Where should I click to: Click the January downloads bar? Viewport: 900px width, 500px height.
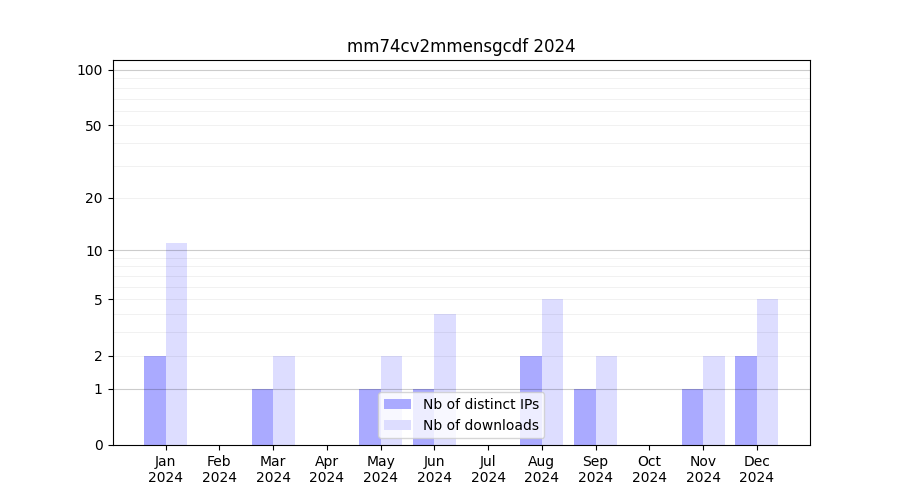pyautogui.click(x=176, y=344)
